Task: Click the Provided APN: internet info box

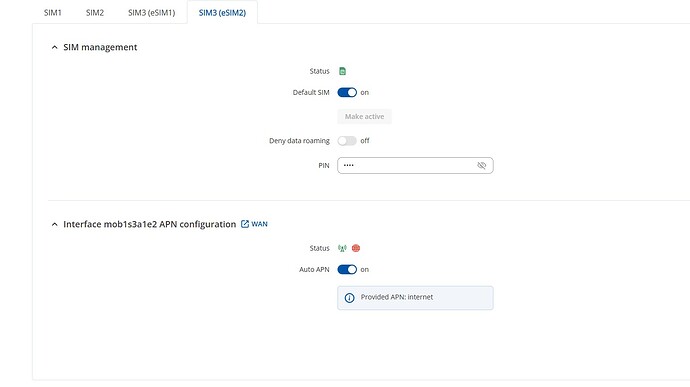Action: pos(415,298)
